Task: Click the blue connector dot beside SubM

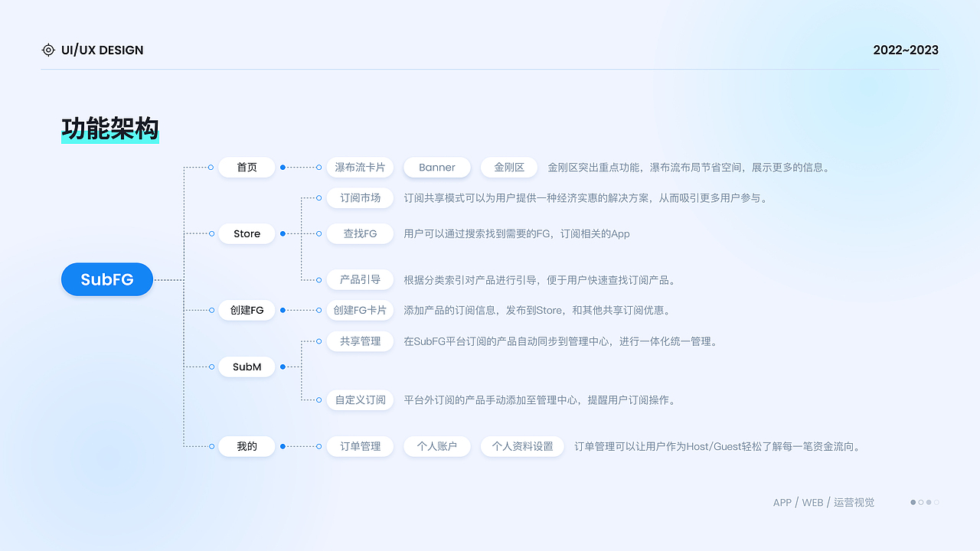Action: (x=282, y=367)
